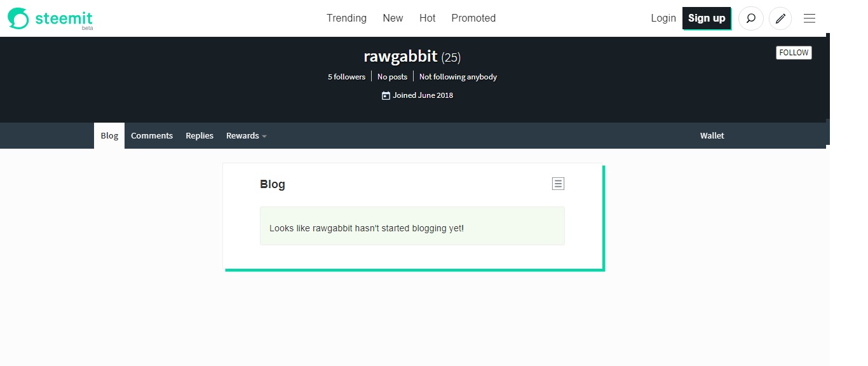
Task: Open the Rewards chevron arrow
Action: point(265,136)
